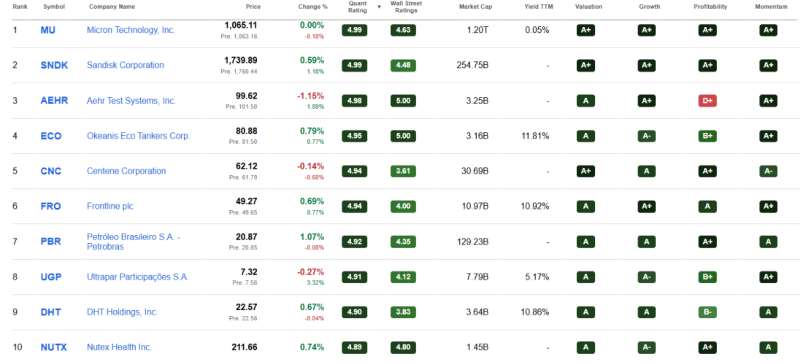Click Micron Technology, Inc. company name
The height and width of the screenshot is (364, 800).
(131, 30)
